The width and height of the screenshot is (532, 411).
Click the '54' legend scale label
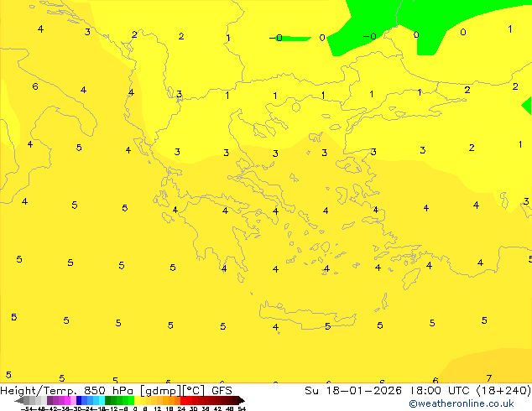pos(242,408)
